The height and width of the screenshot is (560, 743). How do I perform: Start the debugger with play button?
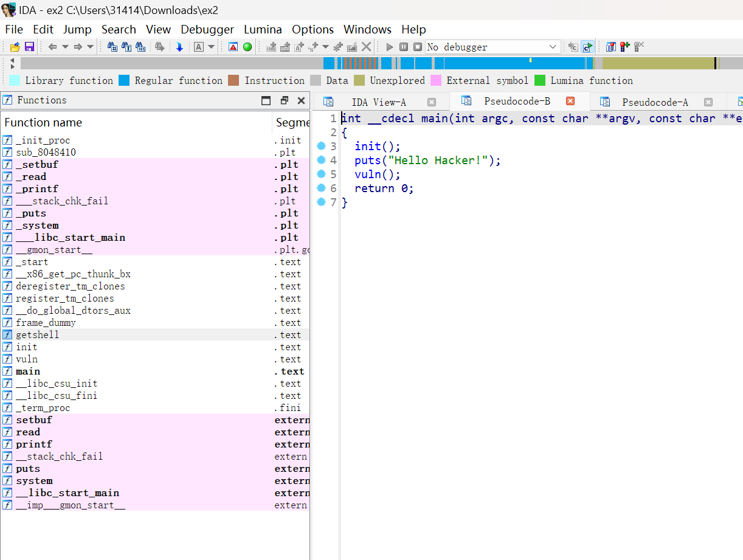(x=390, y=47)
